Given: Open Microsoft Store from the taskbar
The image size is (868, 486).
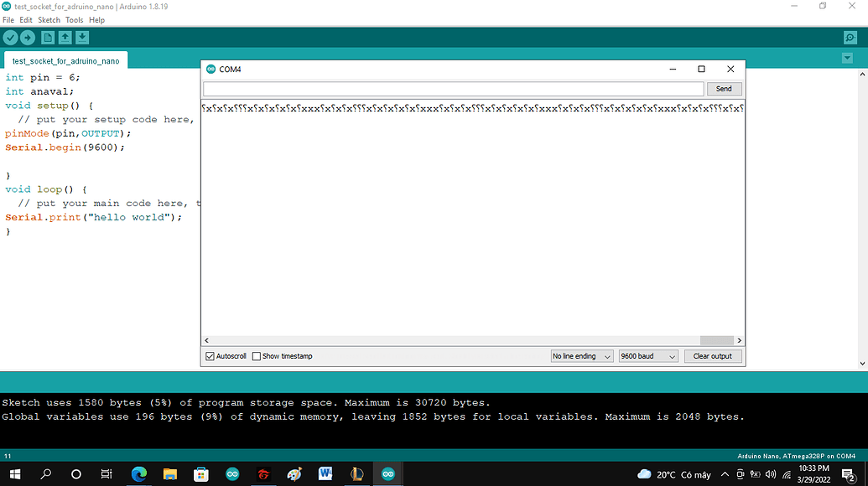Looking at the screenshot, I should (x=201, y=474).
